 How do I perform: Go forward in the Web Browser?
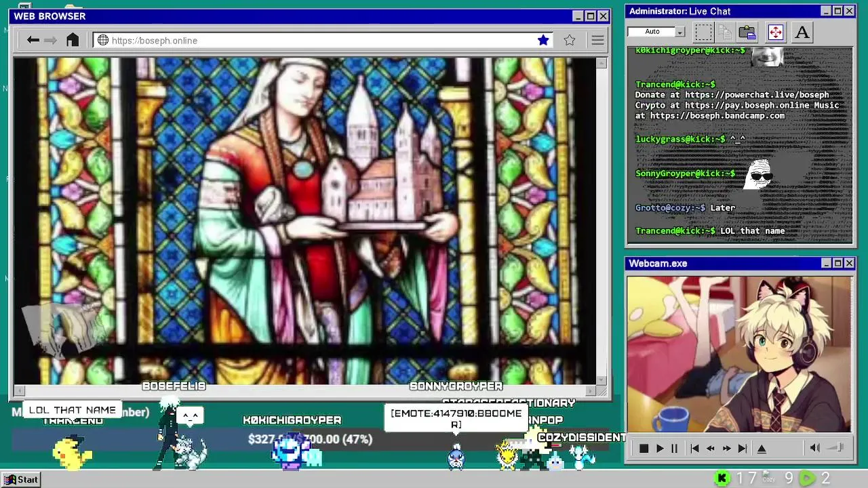click(51, 40)
